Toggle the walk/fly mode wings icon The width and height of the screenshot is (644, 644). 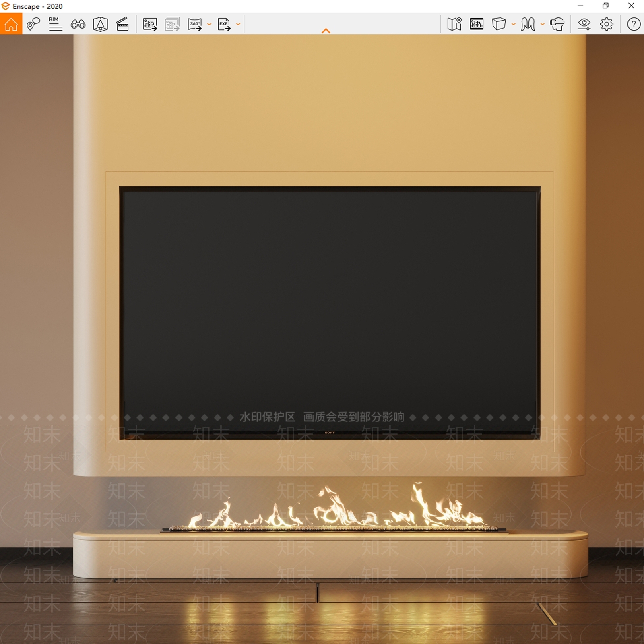point(528,24)
